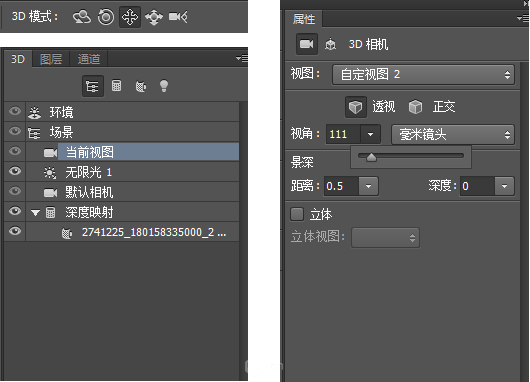Hide the 无限光 1 light
530x382 pixels.
(15, 171)
